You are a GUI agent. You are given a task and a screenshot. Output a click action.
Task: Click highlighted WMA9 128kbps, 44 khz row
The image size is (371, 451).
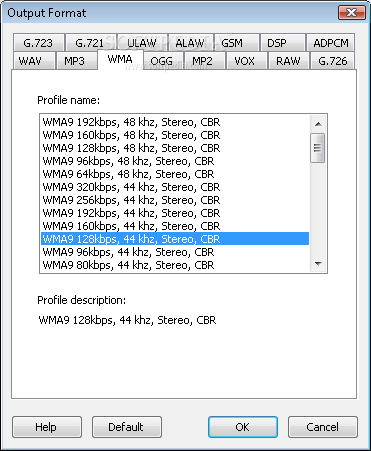[175, 239]
